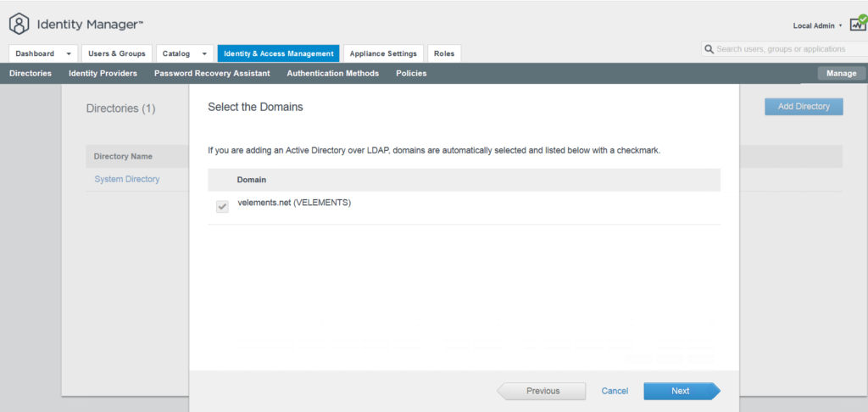Click the Add Directory button
The width and height of the screenshot is (868, 412).
803,107
